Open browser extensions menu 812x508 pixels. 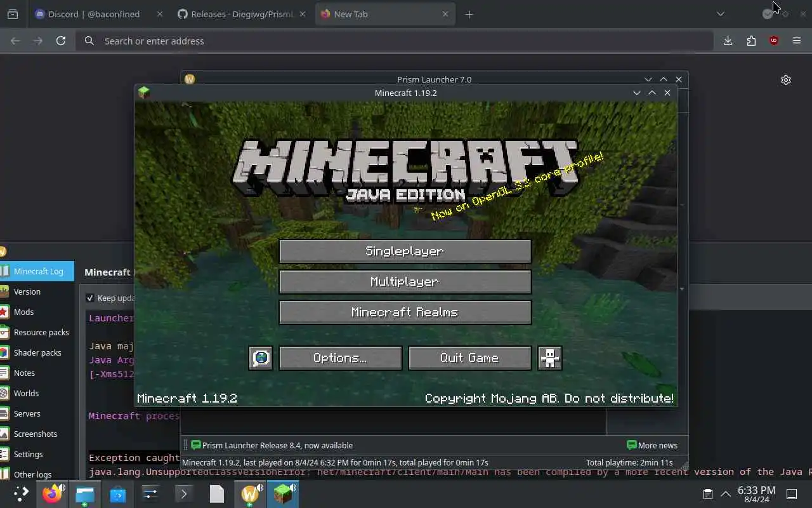(x=751, y=41)
